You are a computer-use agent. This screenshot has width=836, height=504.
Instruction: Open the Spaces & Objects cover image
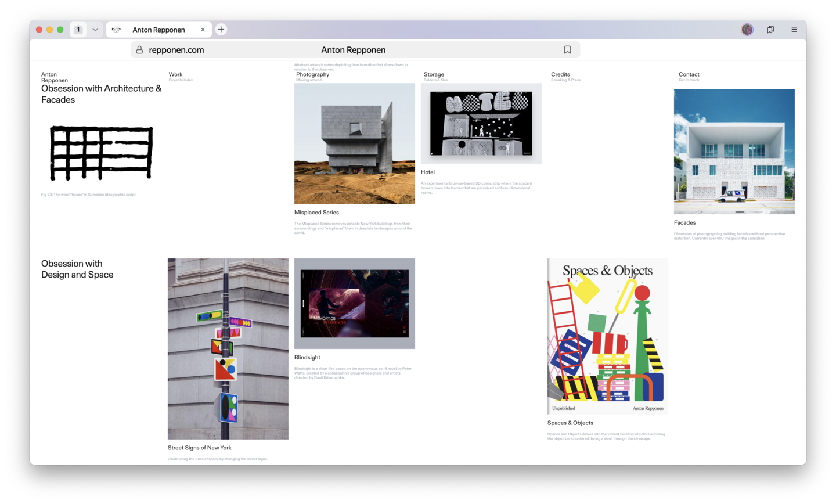click(607, 336)
